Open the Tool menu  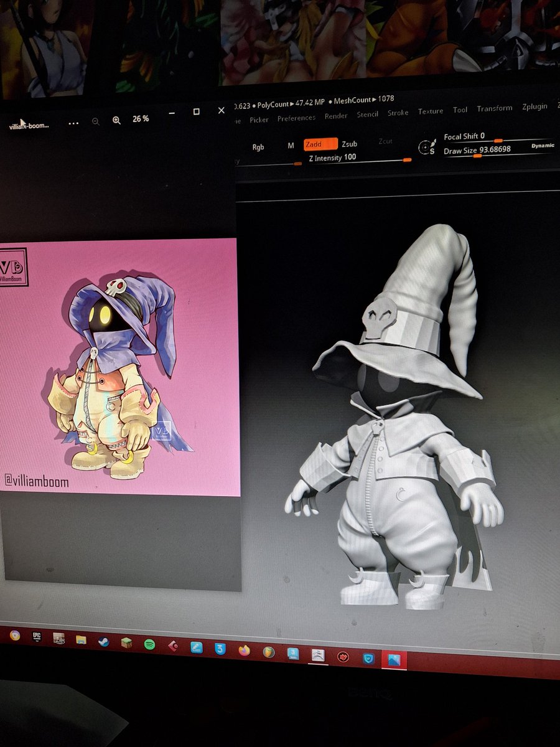click(460, 110)
